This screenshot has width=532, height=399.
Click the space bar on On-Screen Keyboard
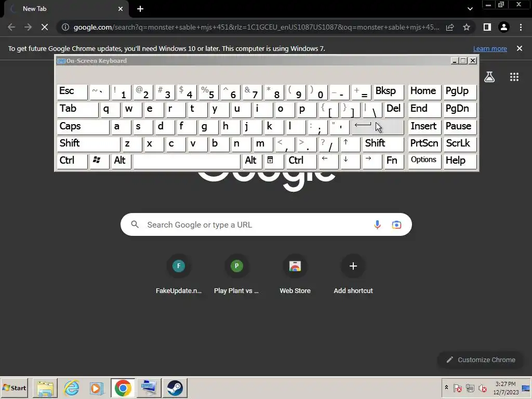[187, 161]
